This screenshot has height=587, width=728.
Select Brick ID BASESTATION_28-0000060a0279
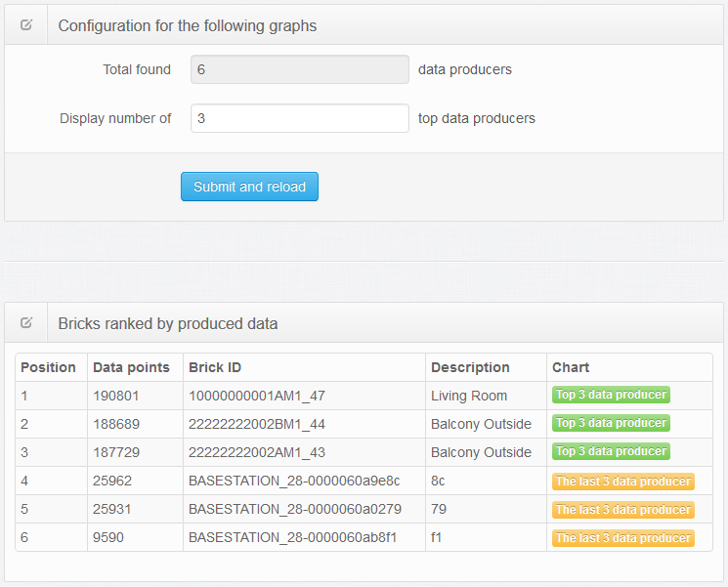tap(295, 509)
